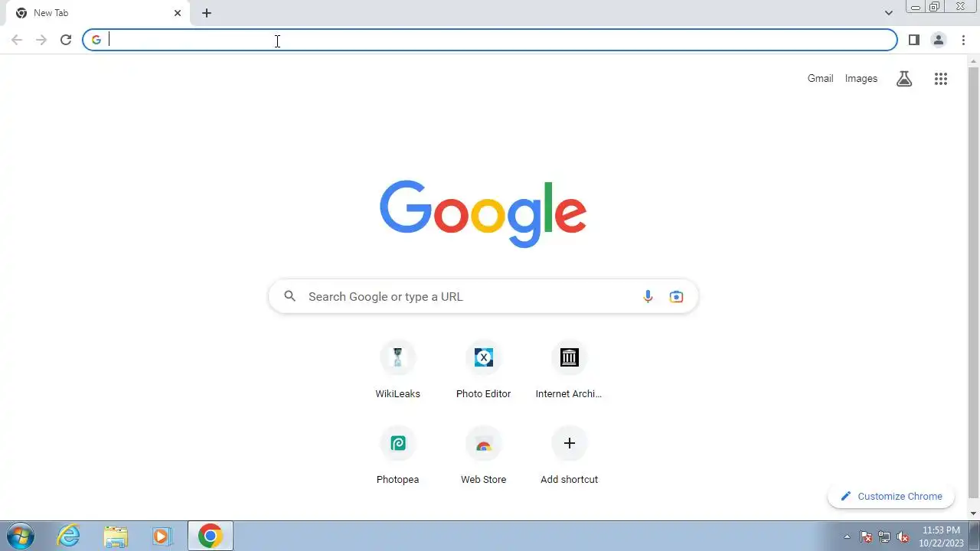Close the New Tab tab

coord(178,13)
